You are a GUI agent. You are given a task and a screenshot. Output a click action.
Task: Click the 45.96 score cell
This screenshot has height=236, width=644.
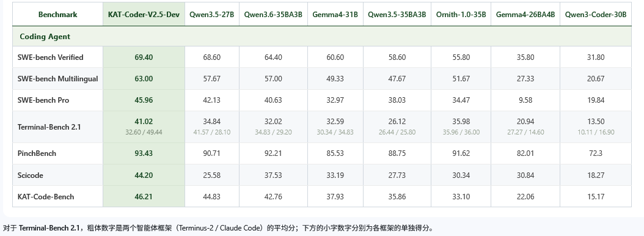point(144,100)
